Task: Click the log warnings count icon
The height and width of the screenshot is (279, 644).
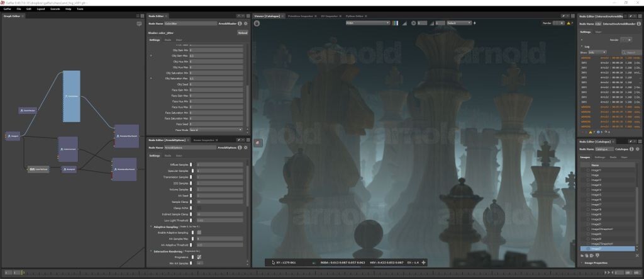Action: pos(591,132)
